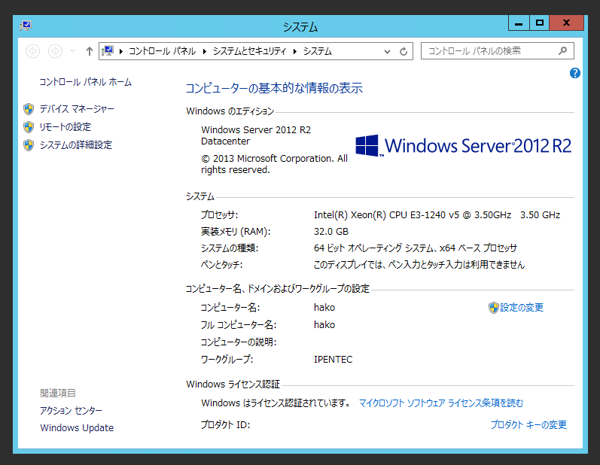This screenshot has height=465, width=600.
Task: Open the address bar history dropdown
Action: click(x=387, y=51)
